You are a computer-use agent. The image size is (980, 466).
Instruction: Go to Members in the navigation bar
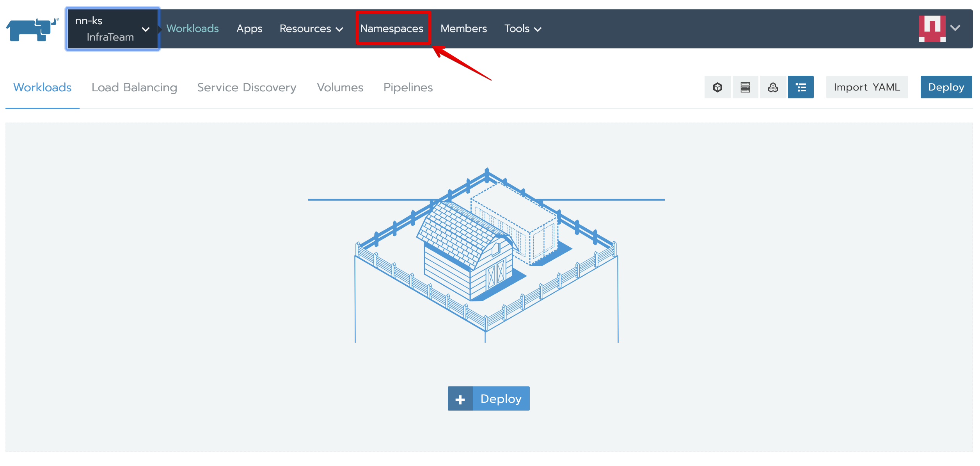(463, 28)
